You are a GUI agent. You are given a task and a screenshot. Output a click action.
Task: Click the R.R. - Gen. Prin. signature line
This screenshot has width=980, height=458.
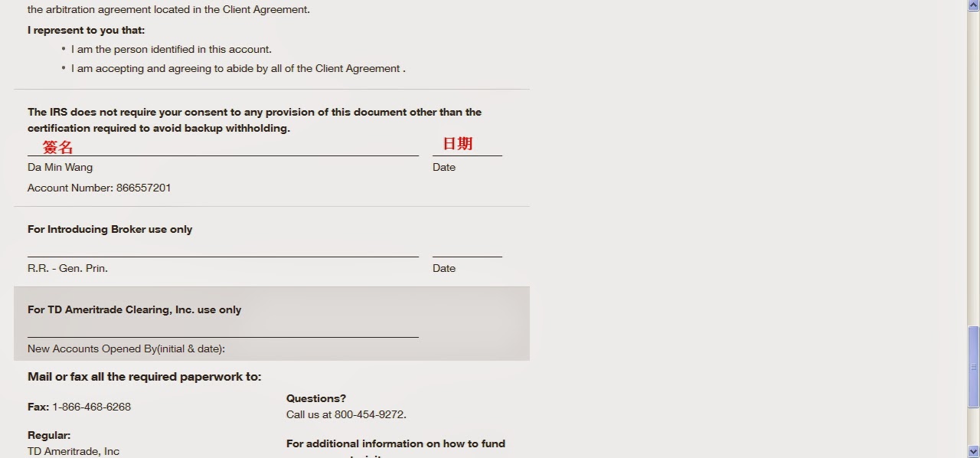pos(223,257)
